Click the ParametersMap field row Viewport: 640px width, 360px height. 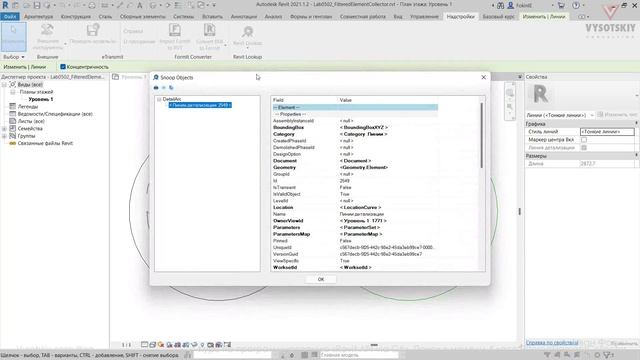click(x=355, y=234)
